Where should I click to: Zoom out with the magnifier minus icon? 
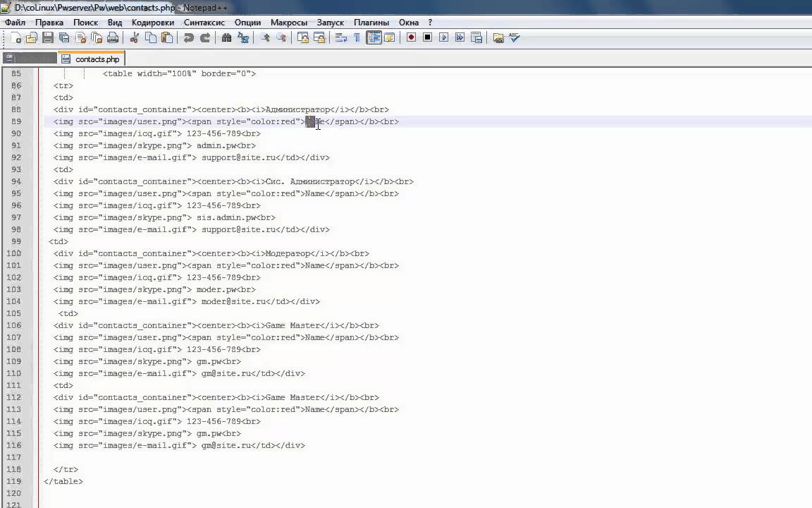click(x=281, y=38)
